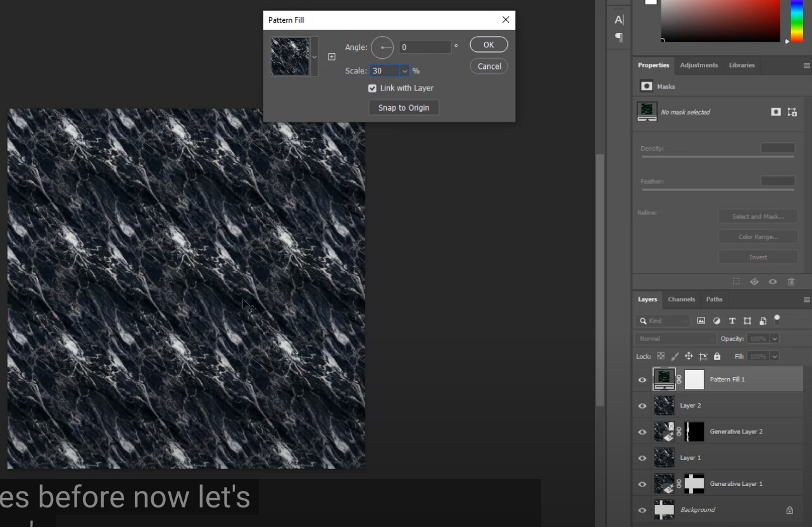Image resolution: width=812 pixels, height=527 pixels.
Task: Open the Adjustments panel tab
Action: pos(699,65)
